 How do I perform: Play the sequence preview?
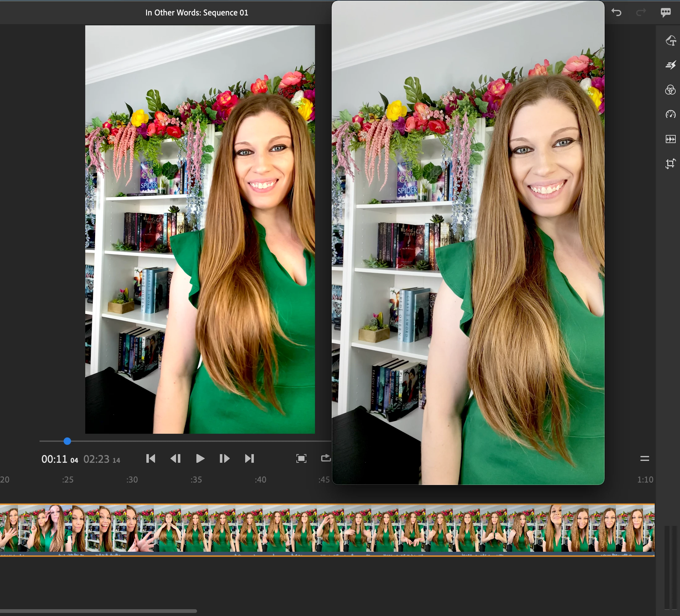click(200, 458)
